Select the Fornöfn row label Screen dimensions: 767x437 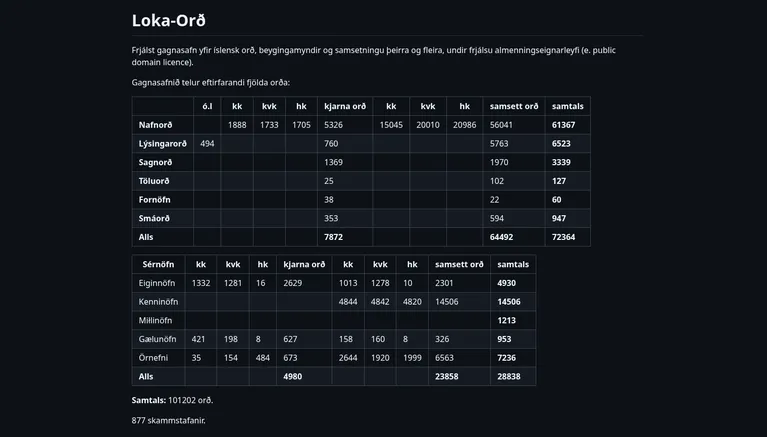[x=154, y=199]
